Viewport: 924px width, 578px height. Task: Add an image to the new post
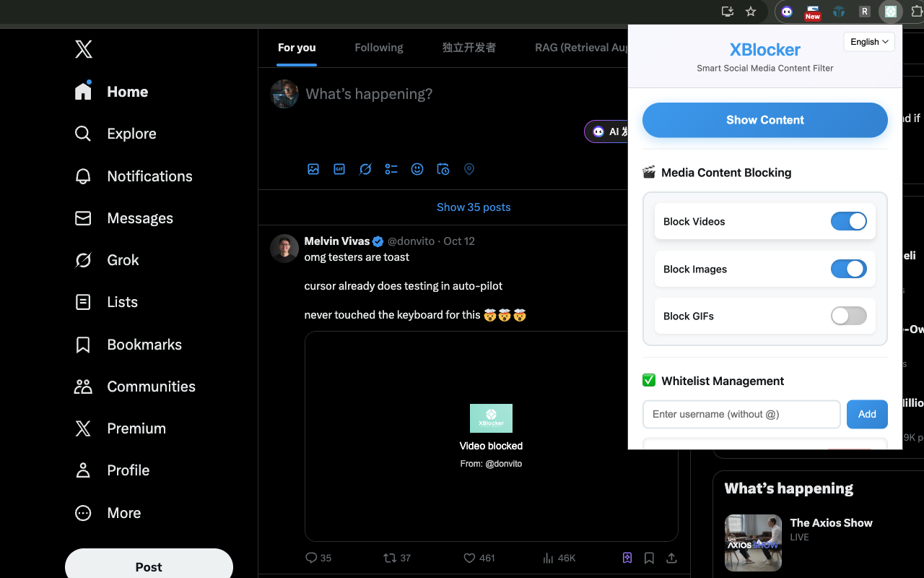pyautogui.click(x=313, y=169)
